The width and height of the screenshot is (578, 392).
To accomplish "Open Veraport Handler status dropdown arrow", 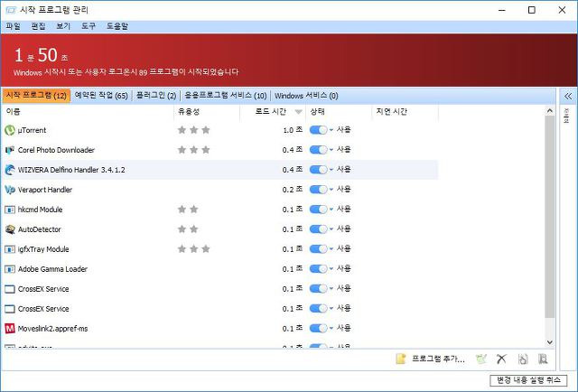I will pyautogui.click(x=331, y=190).
